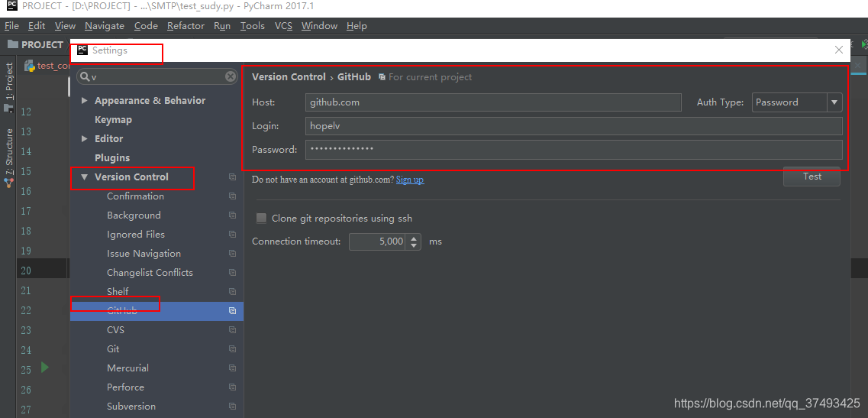Open the Run menu
Image resolution: width=868 pixels, height=418 pixels.
click(x=222, y=25)
